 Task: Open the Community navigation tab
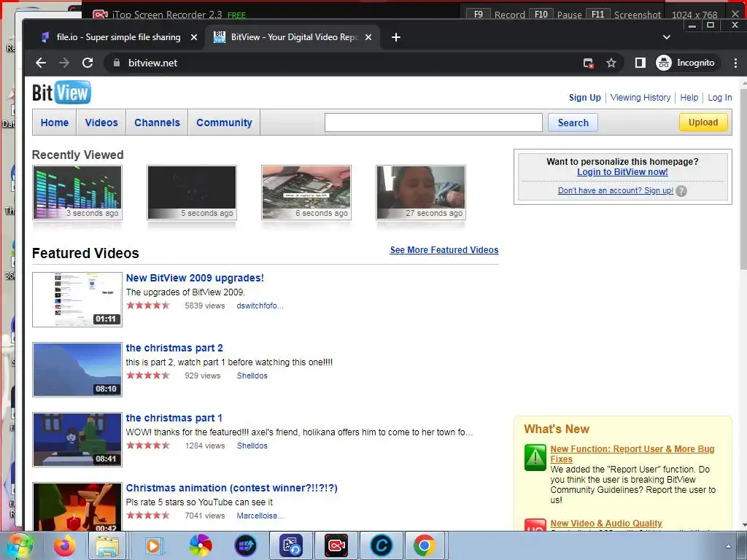(x=224, y=122)
